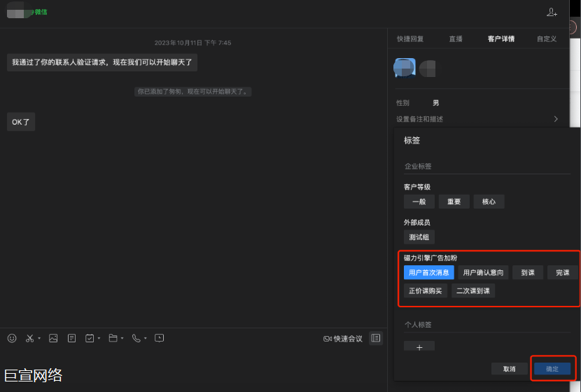Switch to the 自定义 tab
581x392 pixels.
[x=547, y=39]
